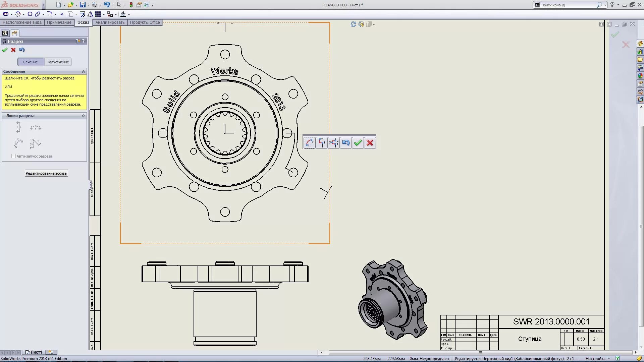
Task: Switch to Примечание tab
Action: pos(59,22)
